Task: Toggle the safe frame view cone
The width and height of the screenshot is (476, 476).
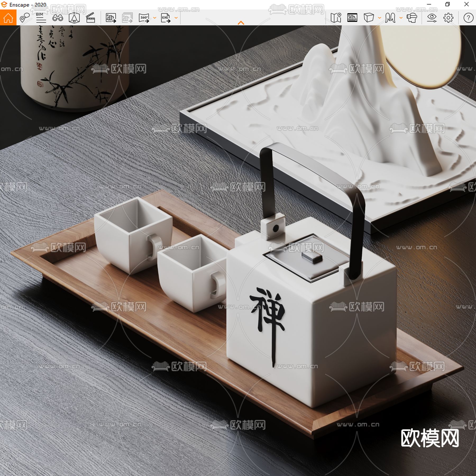Action: point(74,18)
